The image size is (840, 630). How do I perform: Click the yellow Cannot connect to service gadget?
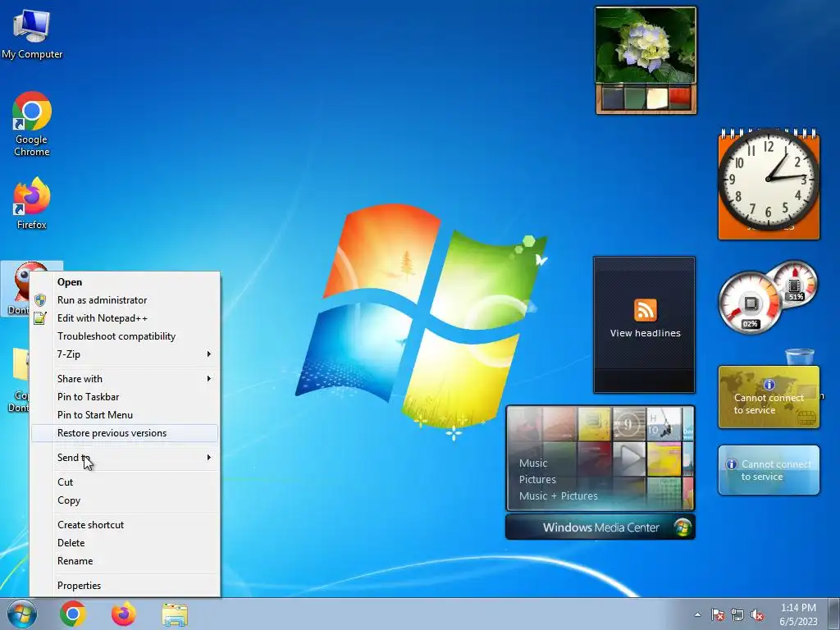click(769, 397)
